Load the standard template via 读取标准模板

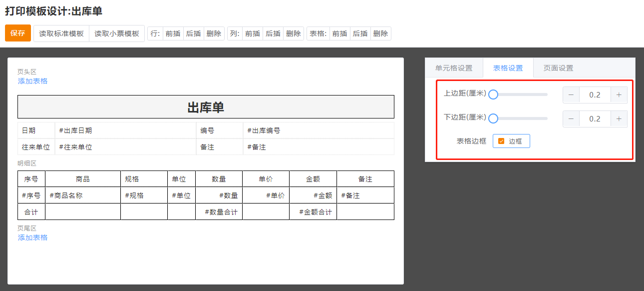coord(61,33)
